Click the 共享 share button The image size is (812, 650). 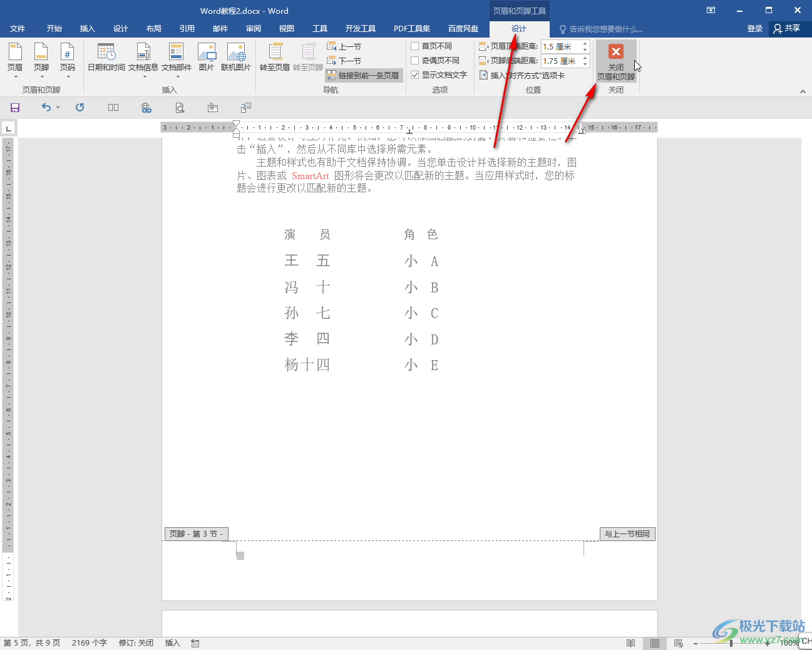788,29
